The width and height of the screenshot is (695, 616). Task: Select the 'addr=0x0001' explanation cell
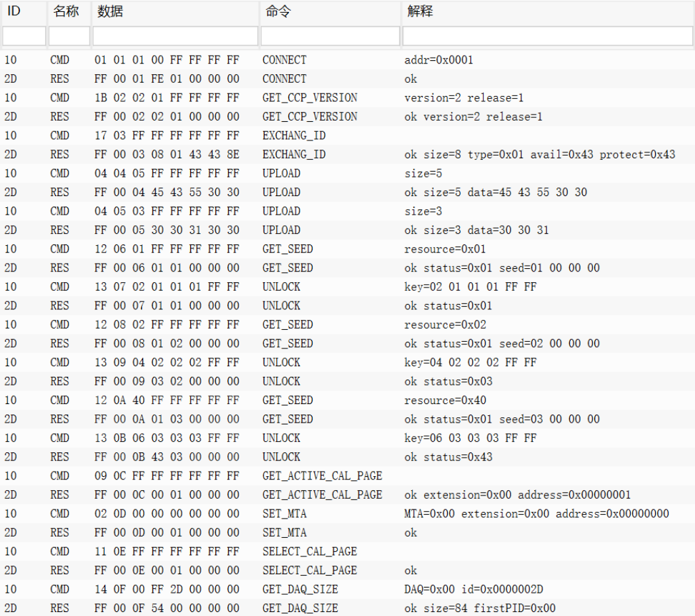439,60
